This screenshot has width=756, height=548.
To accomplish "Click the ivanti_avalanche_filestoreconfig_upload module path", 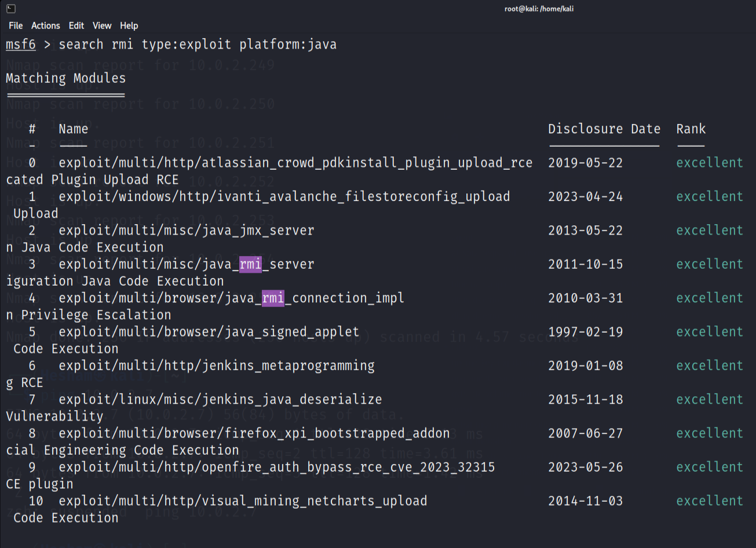I will [x=284, y=196].
